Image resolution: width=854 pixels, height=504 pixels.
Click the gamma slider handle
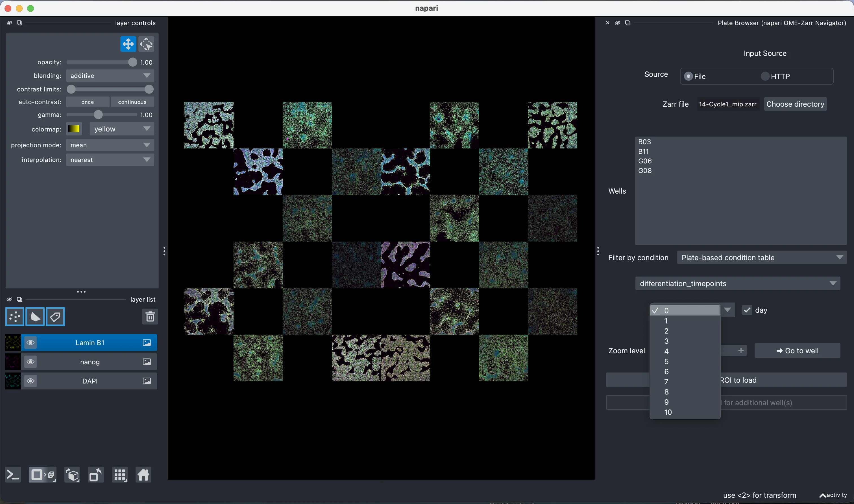tap(98, 115)
